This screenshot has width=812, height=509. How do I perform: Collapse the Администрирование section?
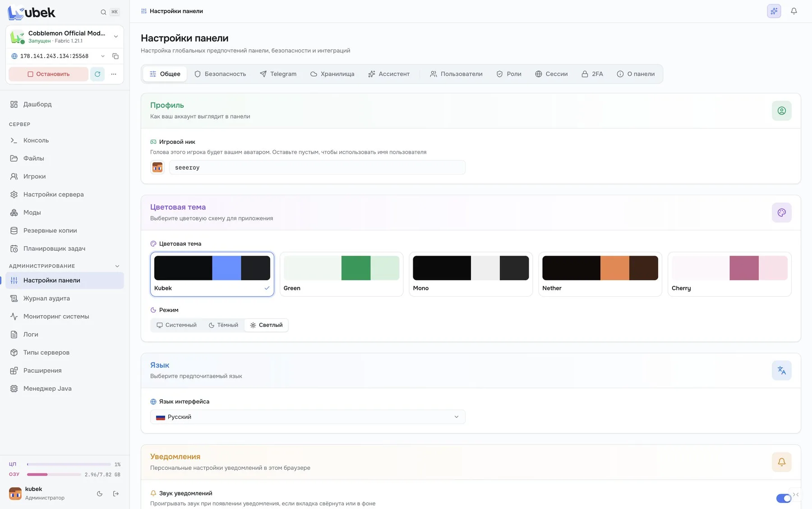coord(117,266)
